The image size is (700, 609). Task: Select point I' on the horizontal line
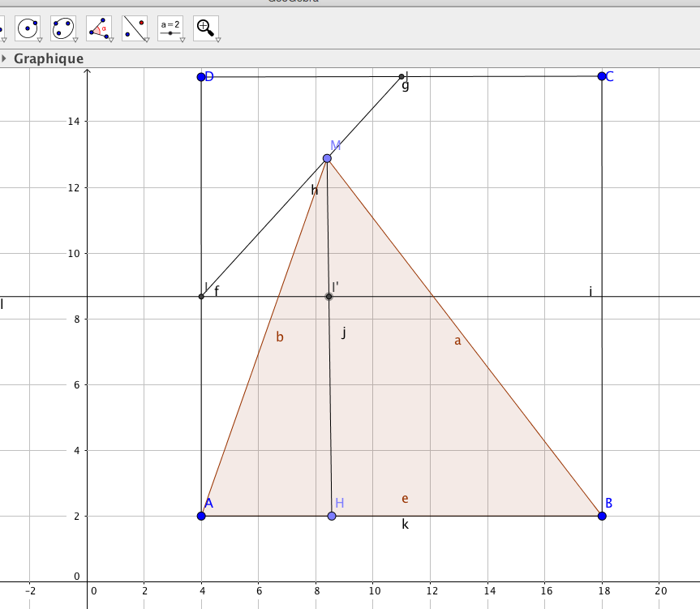click(x=329, y=297)
